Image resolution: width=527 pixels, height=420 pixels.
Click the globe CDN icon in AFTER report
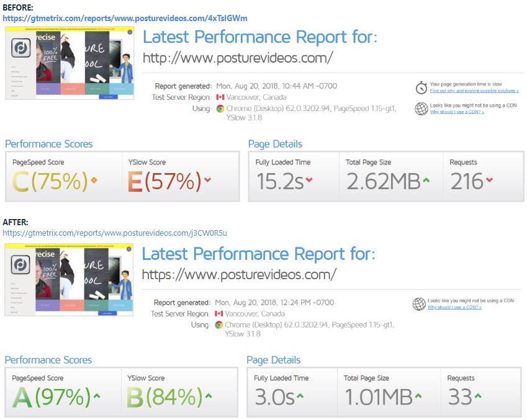419,304
